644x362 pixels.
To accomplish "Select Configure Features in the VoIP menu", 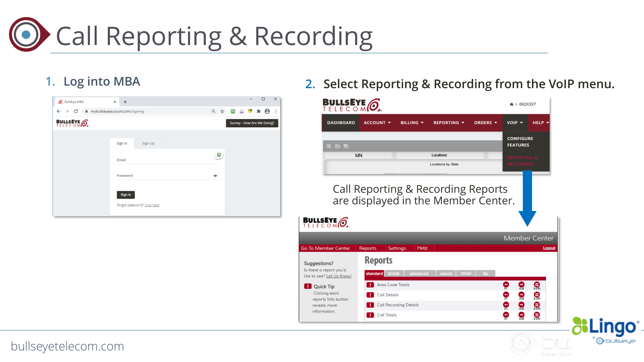I will (520, 142).
